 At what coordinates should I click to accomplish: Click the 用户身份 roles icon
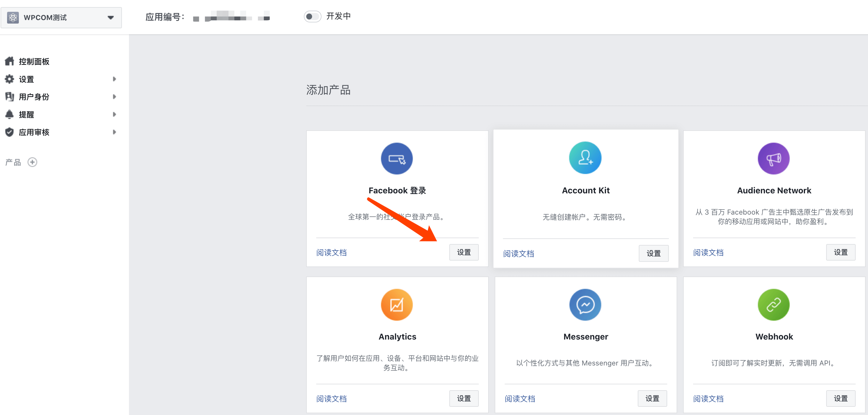point(9,96)
